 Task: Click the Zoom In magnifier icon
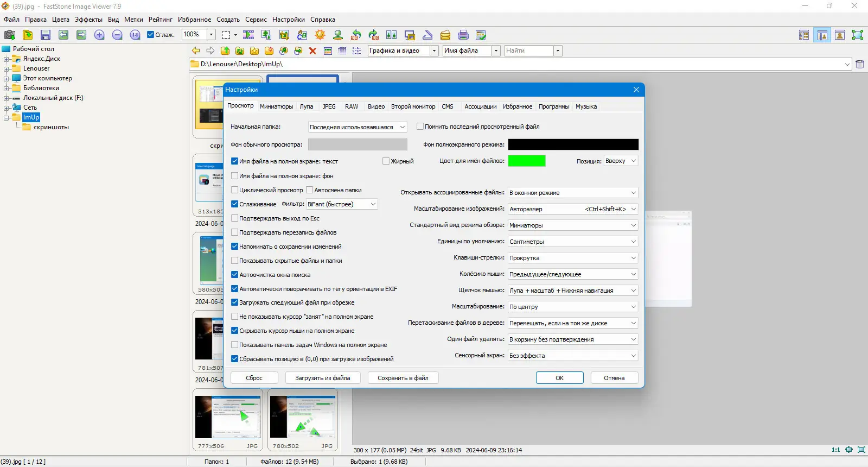pyautogui.click(x=99, y=35)
